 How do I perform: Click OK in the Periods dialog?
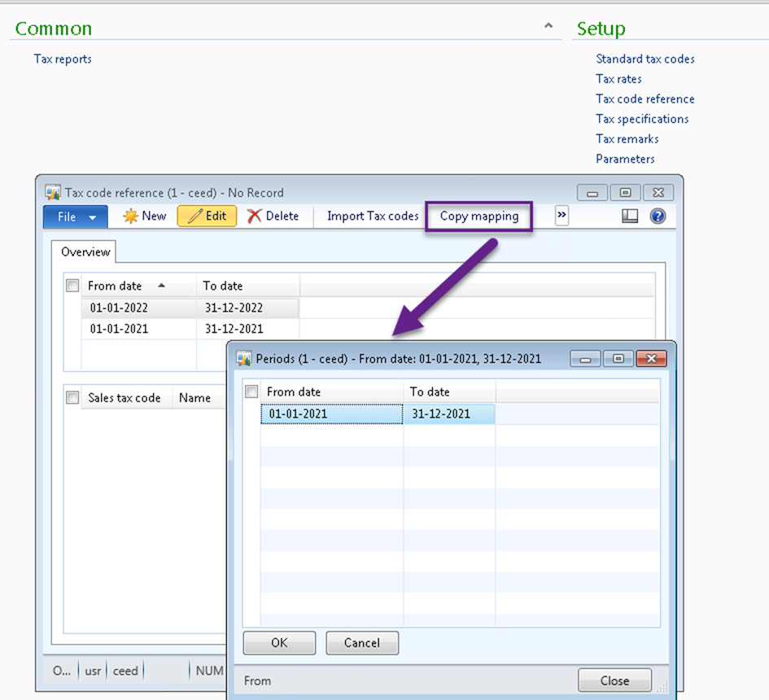279,642
